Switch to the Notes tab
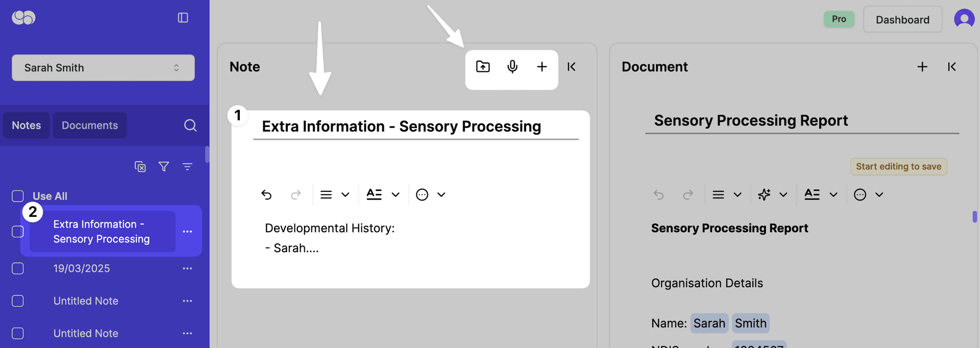 tap(27, 126)
